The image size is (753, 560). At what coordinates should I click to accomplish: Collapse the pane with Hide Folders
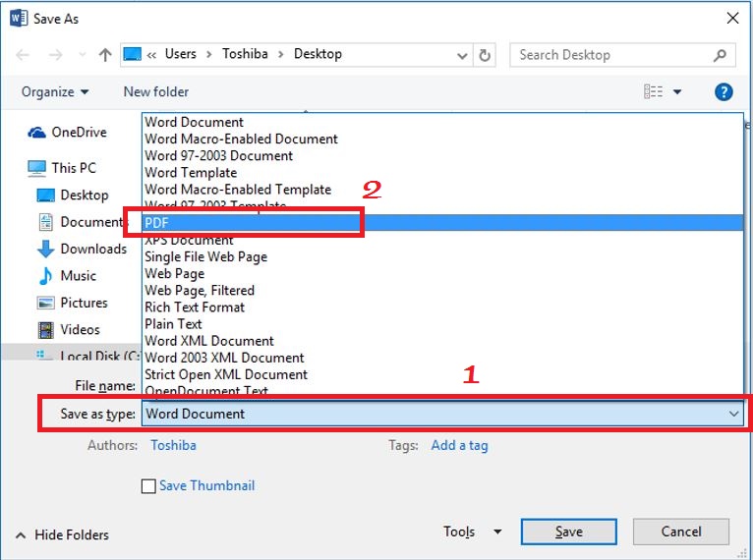(63, 534)
